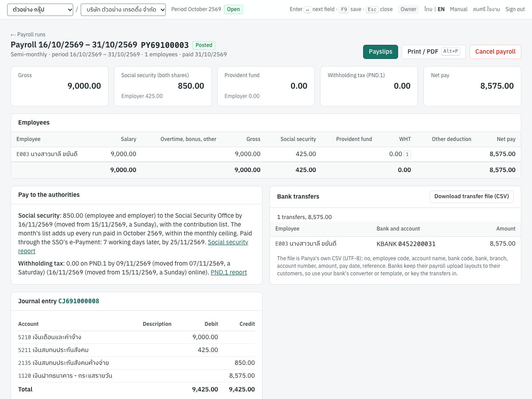Click the Net pay card value 8,575.00
The height and width of the screenshot is (399, 532).
coord(497,86)
